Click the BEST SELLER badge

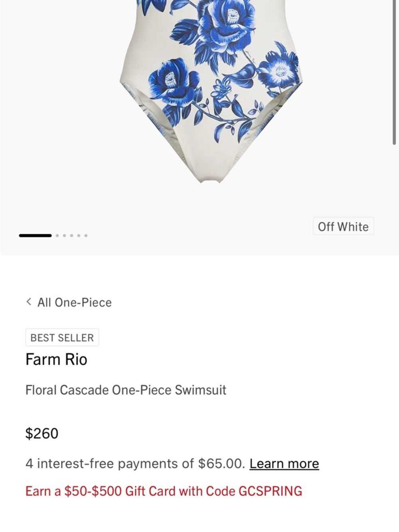click(62, 338)
